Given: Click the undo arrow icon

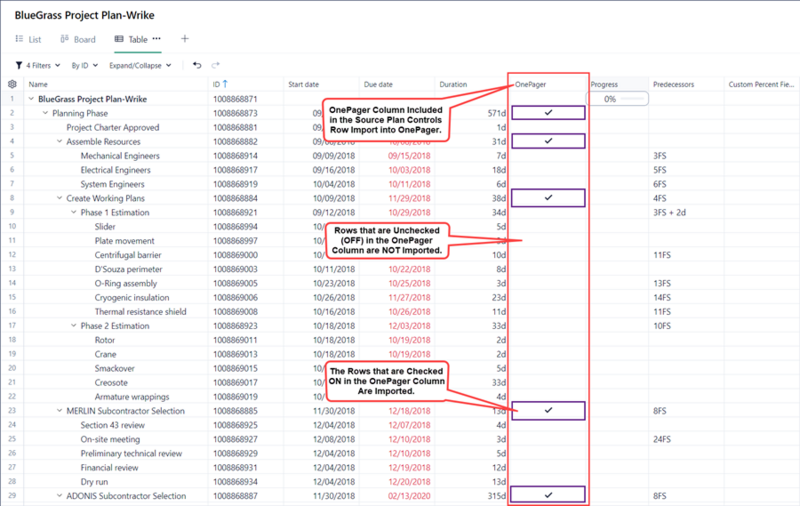Looking at the screenshot, I should [x=197, y=65].
